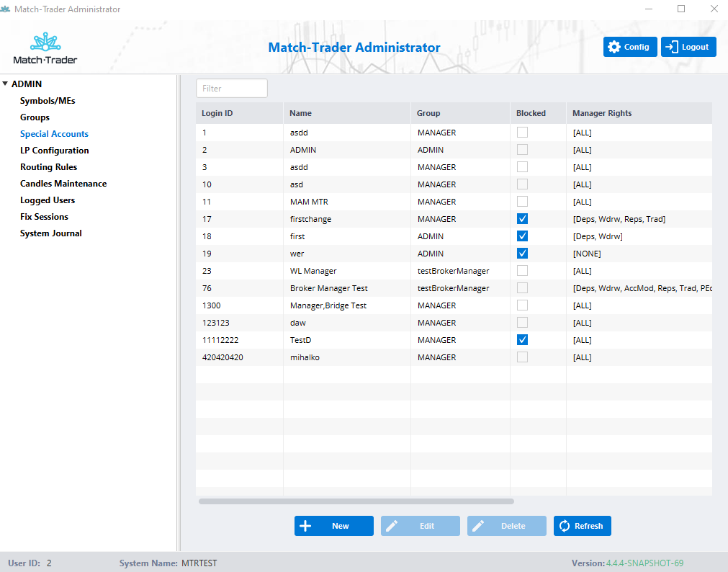Click the Edit button
Screen dimensions: 728x572
pyautogui.click(x=421, y=526)
